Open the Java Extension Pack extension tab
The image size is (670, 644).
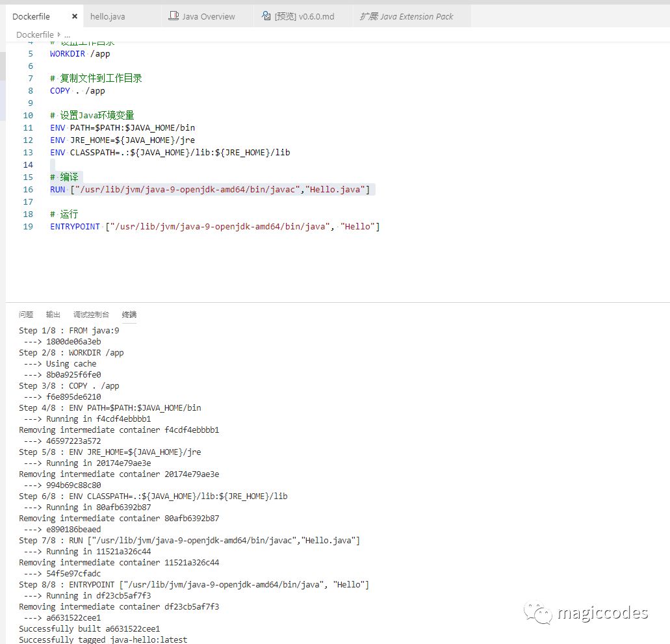coord(407,16)
